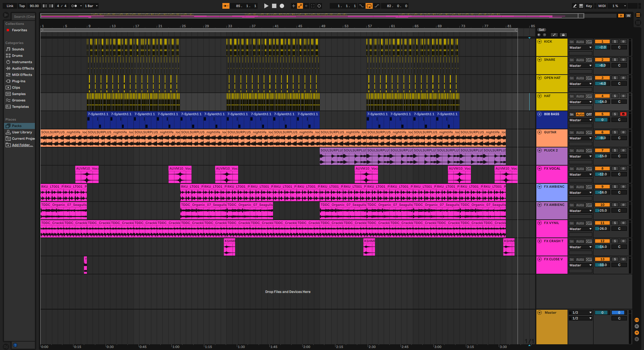Solo the KICK track

614,42
